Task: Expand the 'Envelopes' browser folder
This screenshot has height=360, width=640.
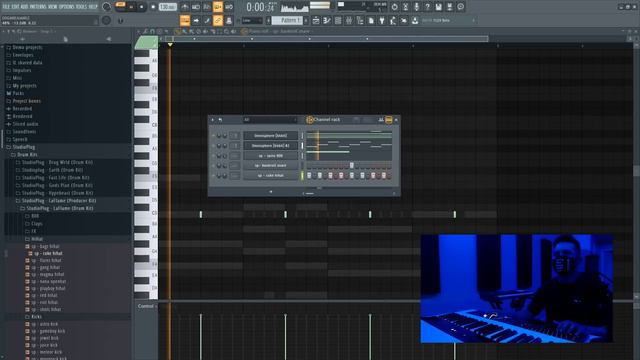Action: click(23, 55)
